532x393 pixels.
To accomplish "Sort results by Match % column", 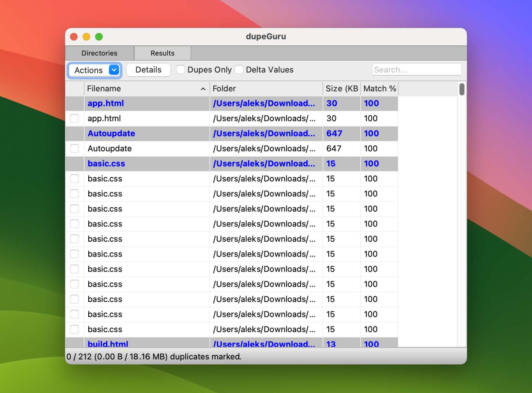I will click(x=379, y=89).
